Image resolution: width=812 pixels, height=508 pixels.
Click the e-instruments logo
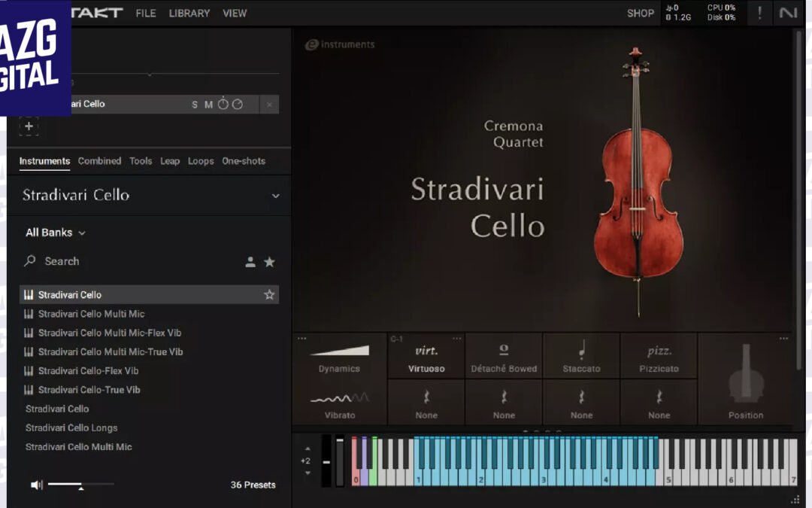(x=340, y=44)
